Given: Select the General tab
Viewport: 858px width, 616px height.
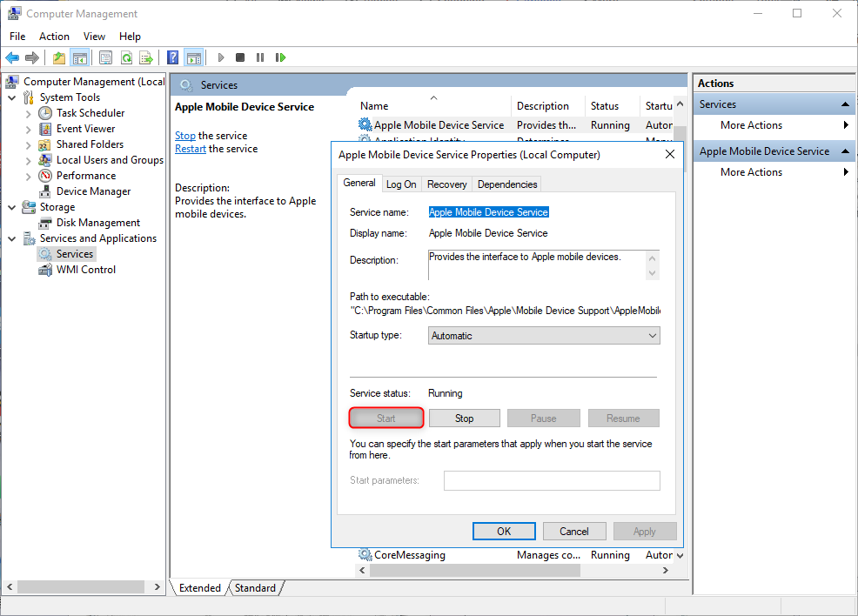Looking at the screenshot, I should [x=359, y=184].
